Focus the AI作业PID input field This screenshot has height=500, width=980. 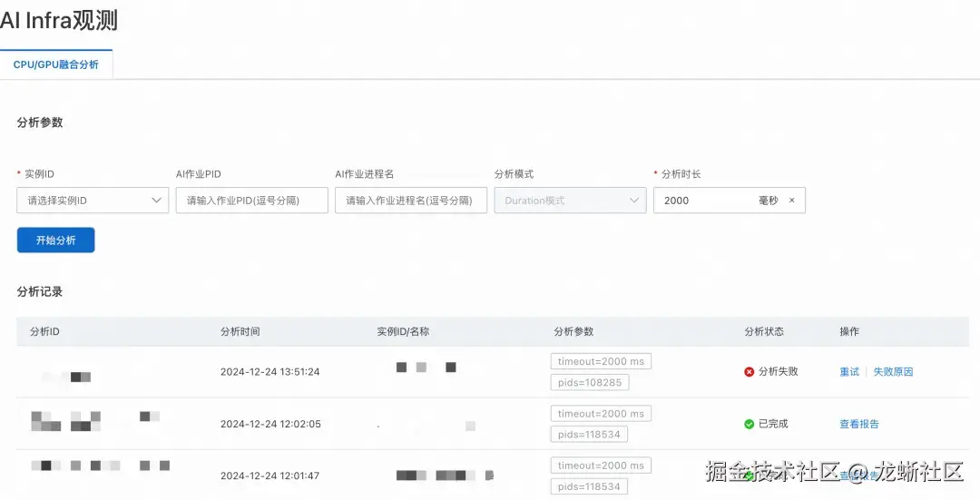pos(252,201)
